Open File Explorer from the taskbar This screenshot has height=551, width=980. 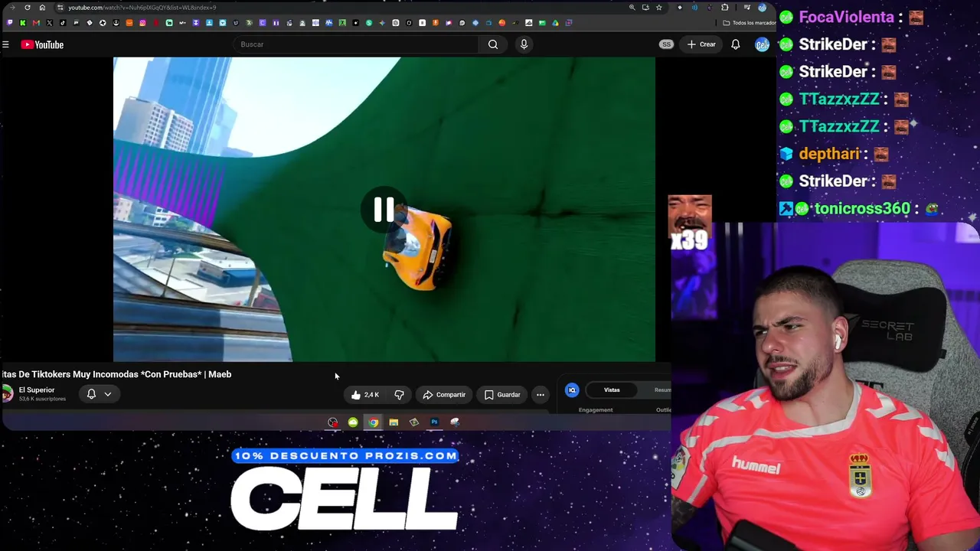tap(394, 422)
